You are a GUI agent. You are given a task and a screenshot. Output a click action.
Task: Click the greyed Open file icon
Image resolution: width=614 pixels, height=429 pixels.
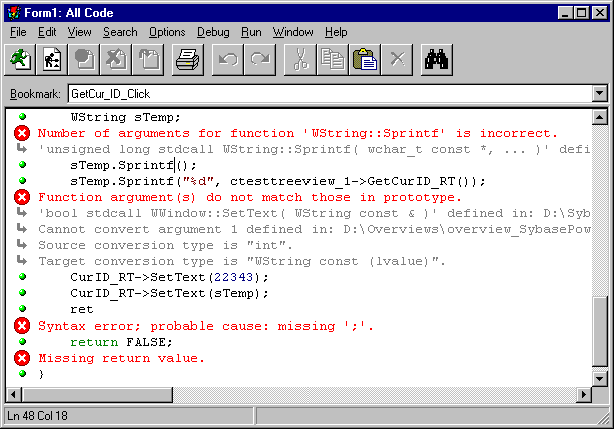148,59
